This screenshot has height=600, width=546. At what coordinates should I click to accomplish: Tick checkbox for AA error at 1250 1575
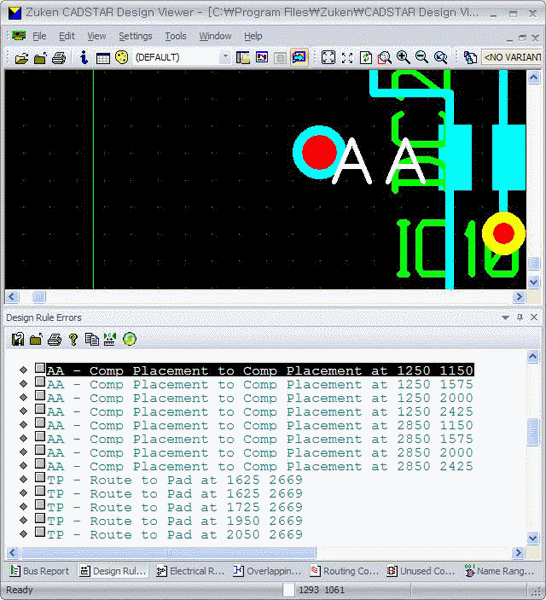(x=40, y=382)
